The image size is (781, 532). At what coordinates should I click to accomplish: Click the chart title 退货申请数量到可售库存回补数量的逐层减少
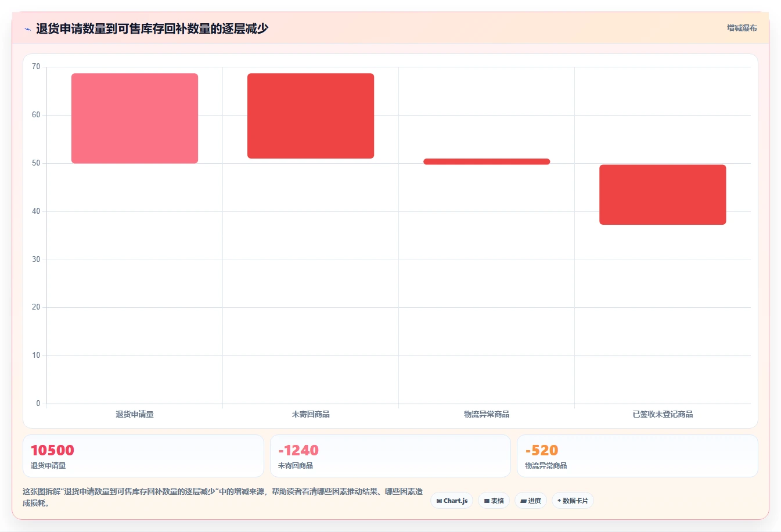[x=152, y=28]
